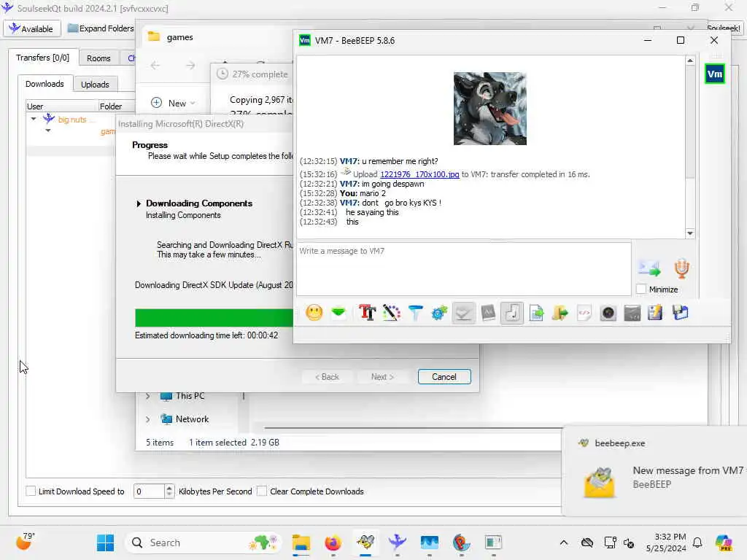Click the camera screenshot icon in BeeBEEP
Image resolution: width=747 pixels, height=560 pixels.
pyautogui.click(x=608, y=313)
